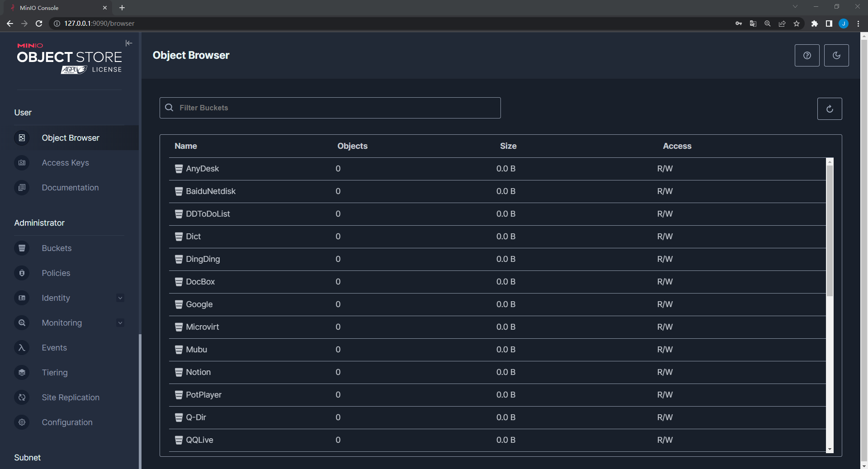Bookmark this page with the star icon
The width and height of the screenshot is (868, 469).
[797, 24]
